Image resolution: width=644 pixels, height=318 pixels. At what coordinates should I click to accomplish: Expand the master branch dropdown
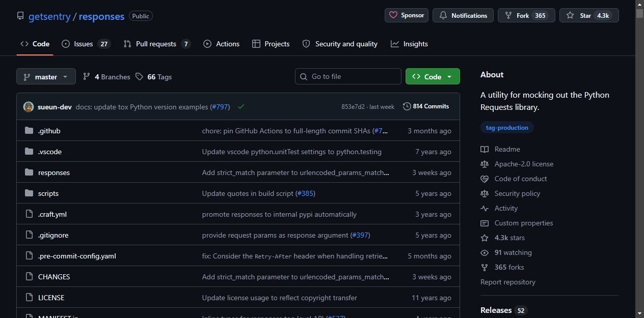46,76
